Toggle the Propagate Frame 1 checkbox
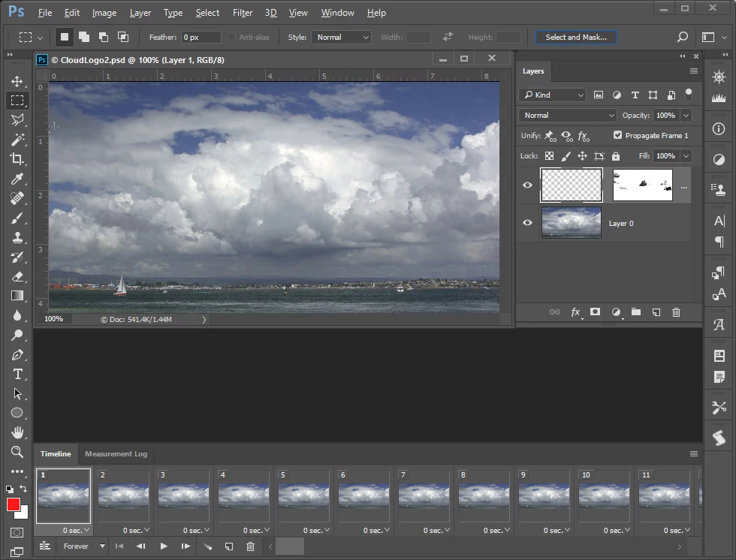Image resolution: width=736 pixels, height=560 pixels. click(617, 135)
